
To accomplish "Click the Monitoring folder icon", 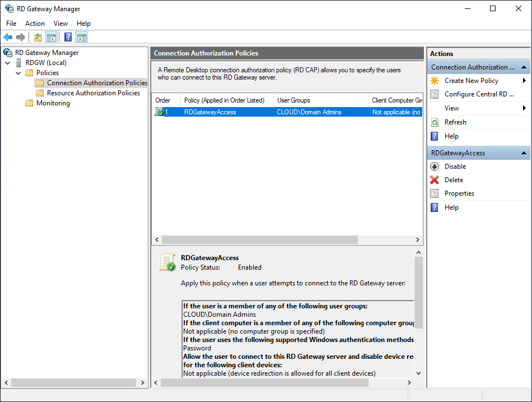I will (x=29, y=103).
